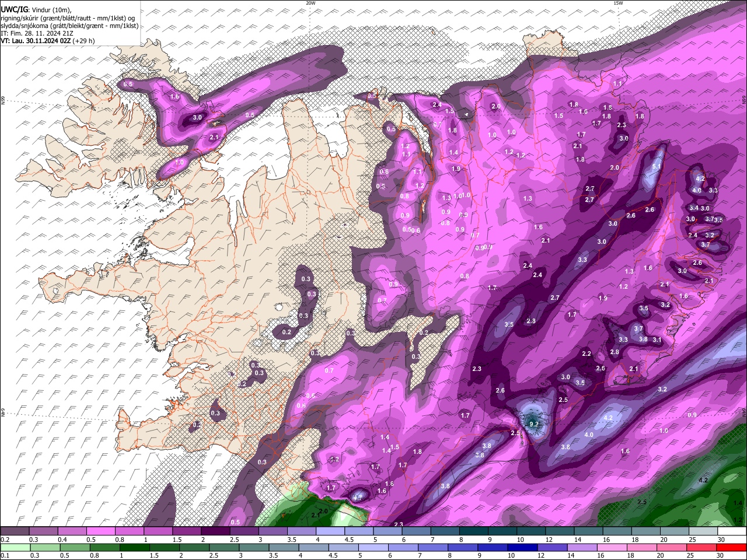Viewport: 747px width, 560px height.
Task: Select the rain scale blue swatch labelled 6
Action: point(403,547)
